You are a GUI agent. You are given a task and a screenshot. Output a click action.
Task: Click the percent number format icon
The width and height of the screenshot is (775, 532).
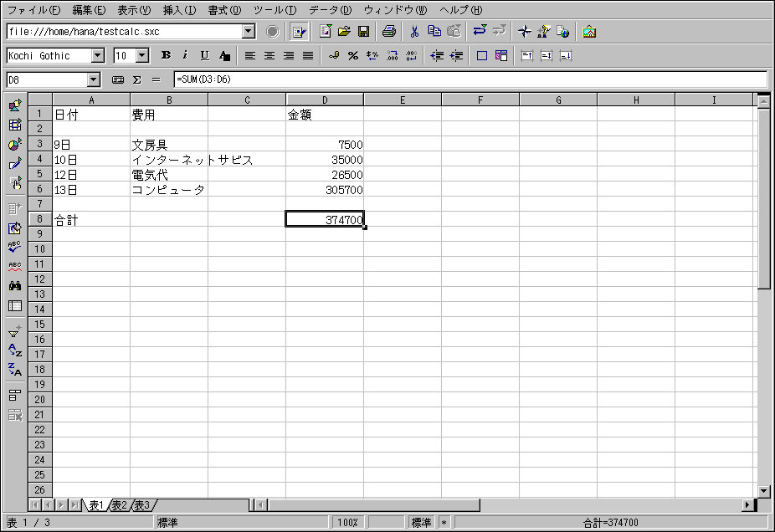(x=352, y=56)
